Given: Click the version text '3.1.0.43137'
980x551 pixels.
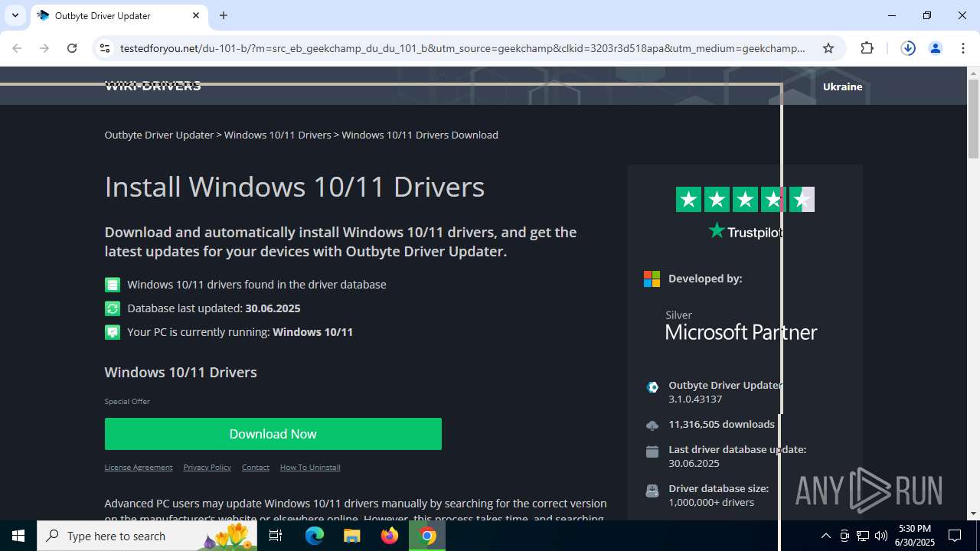Looking at the screenshot, I should (695, 399).
